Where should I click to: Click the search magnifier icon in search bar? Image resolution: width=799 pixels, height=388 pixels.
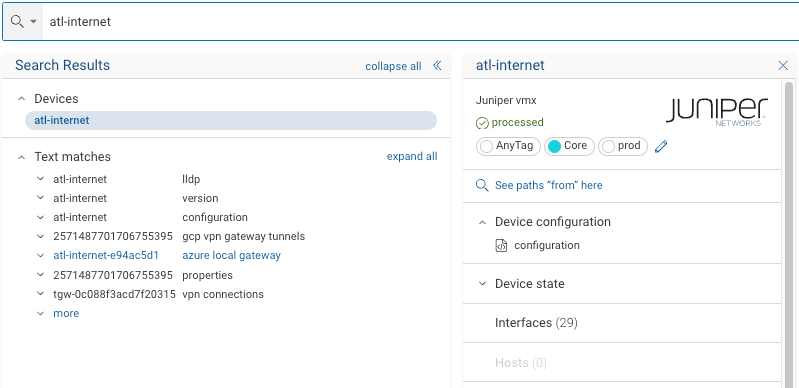tap(17, 21)
